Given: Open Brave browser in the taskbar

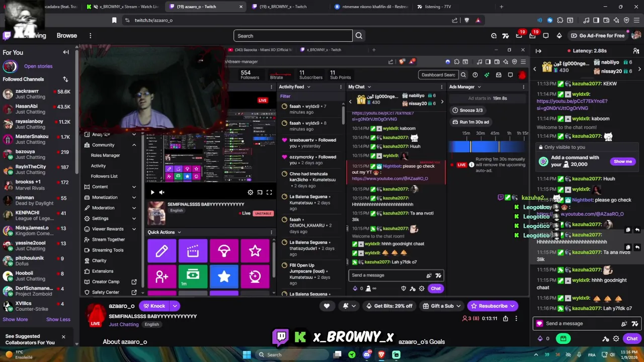Looking at the screenshot, I should [x=381, y=354].
